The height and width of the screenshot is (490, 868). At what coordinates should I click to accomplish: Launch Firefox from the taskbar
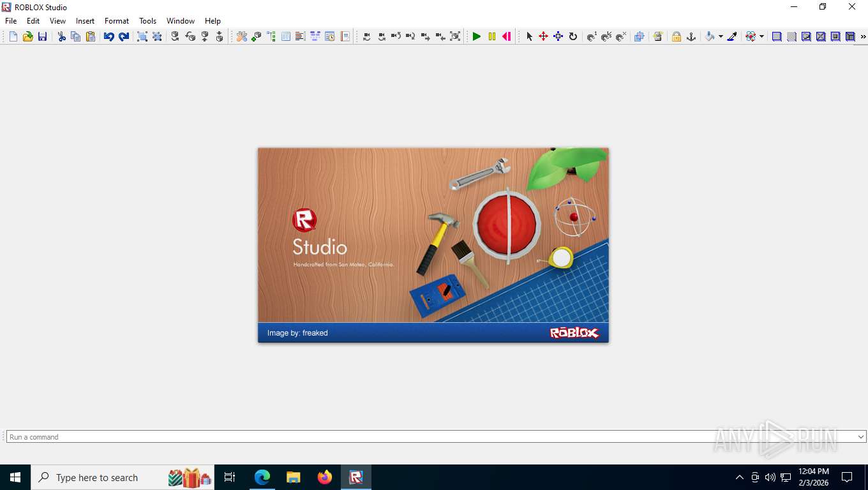[325, 477]
